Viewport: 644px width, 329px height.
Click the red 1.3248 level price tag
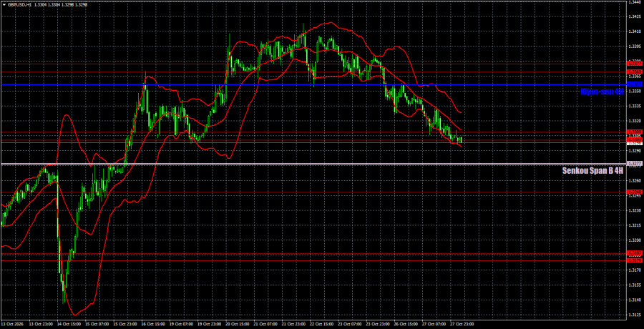[x=635, y=192]
